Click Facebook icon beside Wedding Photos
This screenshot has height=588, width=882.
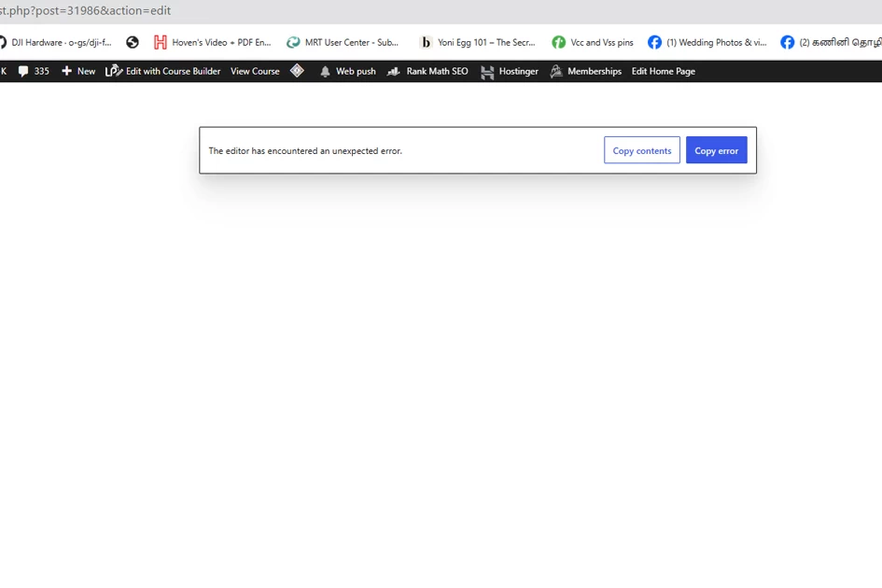click(x=655, y=42)
